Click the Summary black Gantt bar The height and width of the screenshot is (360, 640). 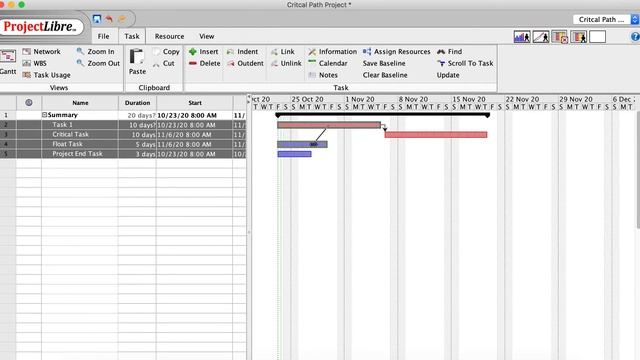(382, 115)
